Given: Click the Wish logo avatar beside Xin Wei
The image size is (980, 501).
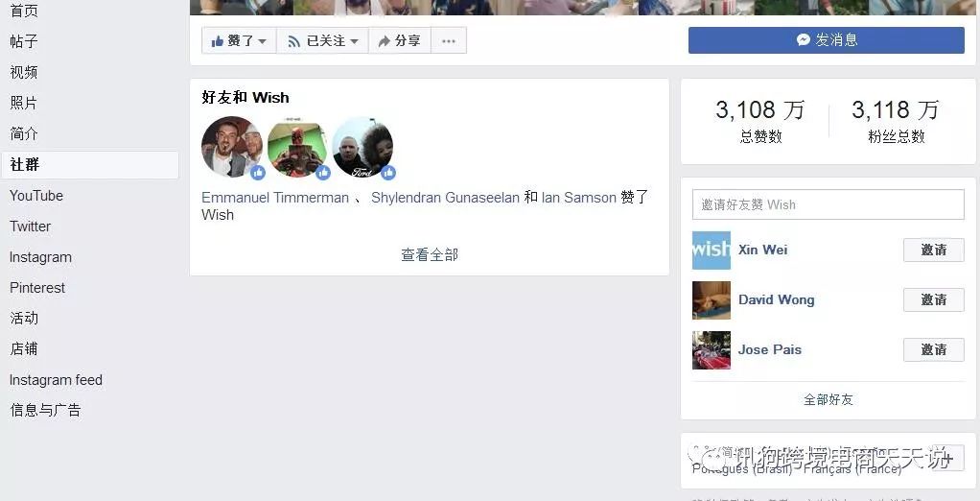Looking at the screenshot, I should pyautogui.click(x=712, y=250).
